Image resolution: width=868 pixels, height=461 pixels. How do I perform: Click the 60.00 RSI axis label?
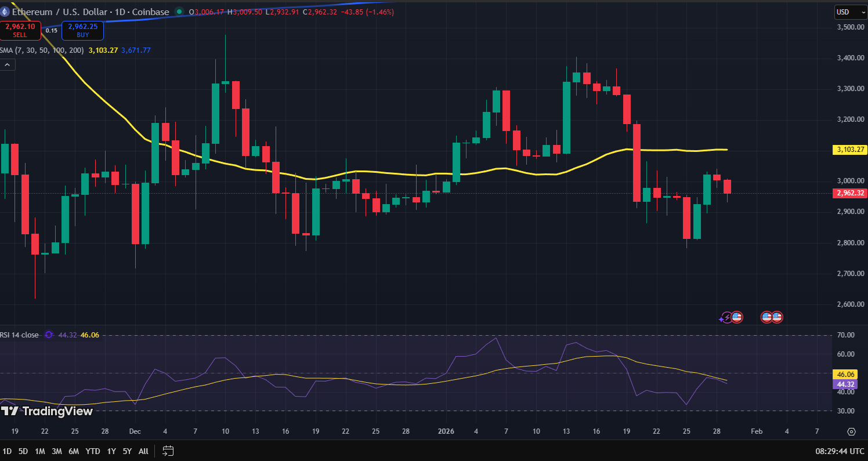pyautogui.click(x=846, y=354)
